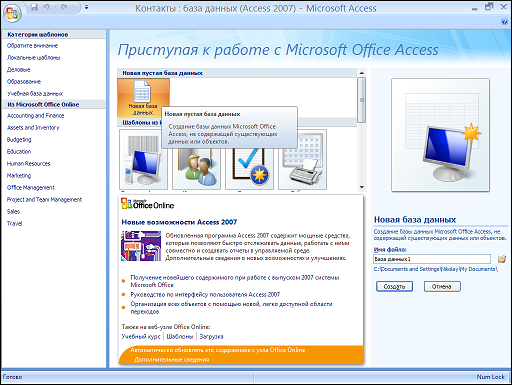Select the 'Новая база данных' blank database icon
This screenshot has width=512, height=385.
(143, 98)
